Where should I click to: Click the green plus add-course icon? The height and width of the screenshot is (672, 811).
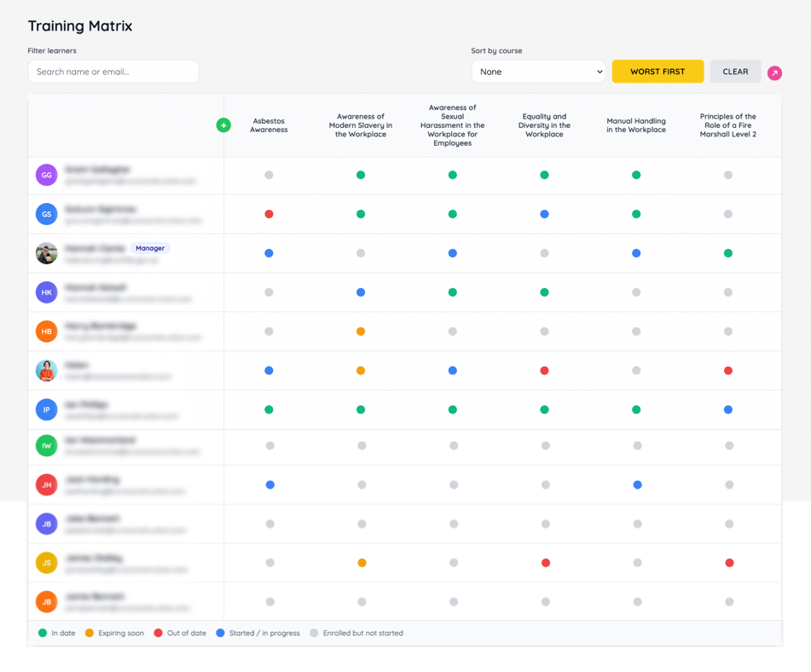click(223, 125)
